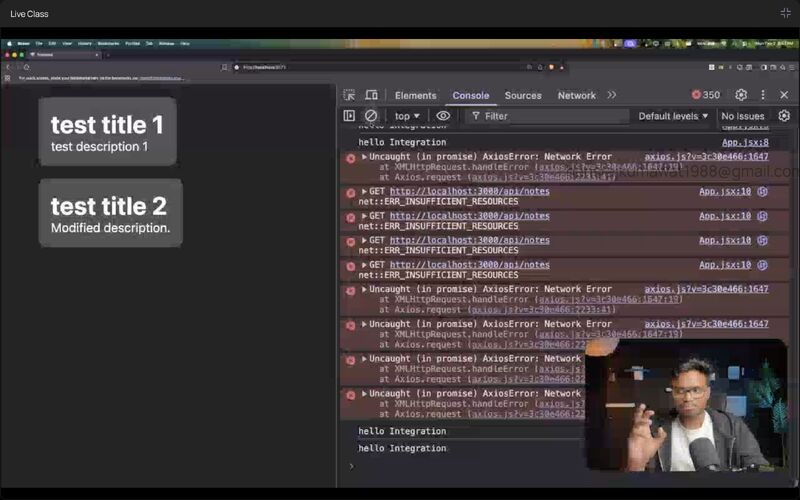
Task: Activate the inspect element picker icon
Action: coord(349,95)
